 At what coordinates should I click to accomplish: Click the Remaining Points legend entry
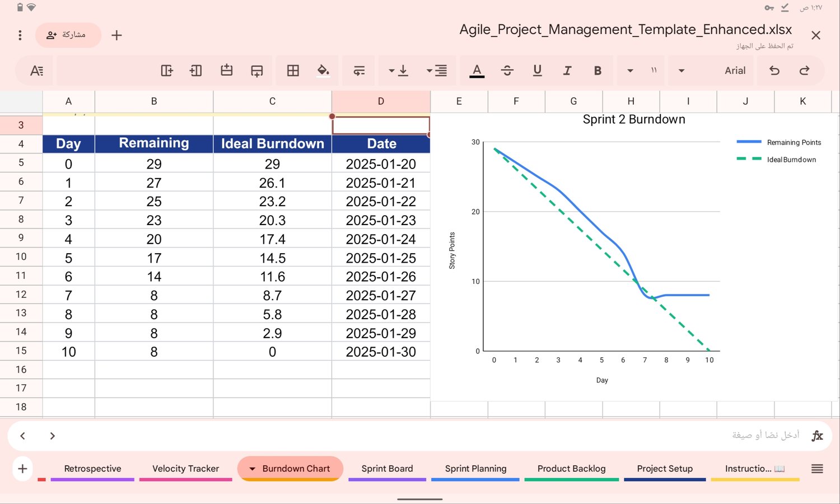click(779, 142)
